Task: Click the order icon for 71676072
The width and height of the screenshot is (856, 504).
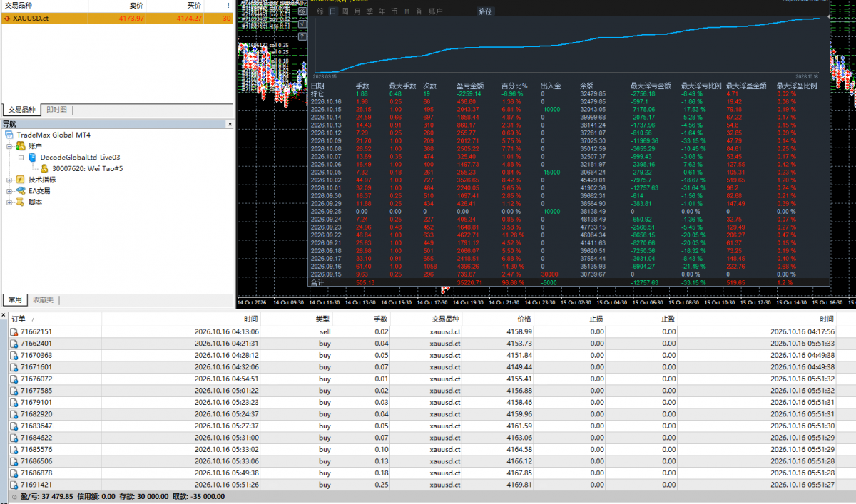Action: (x=13, y=379)
